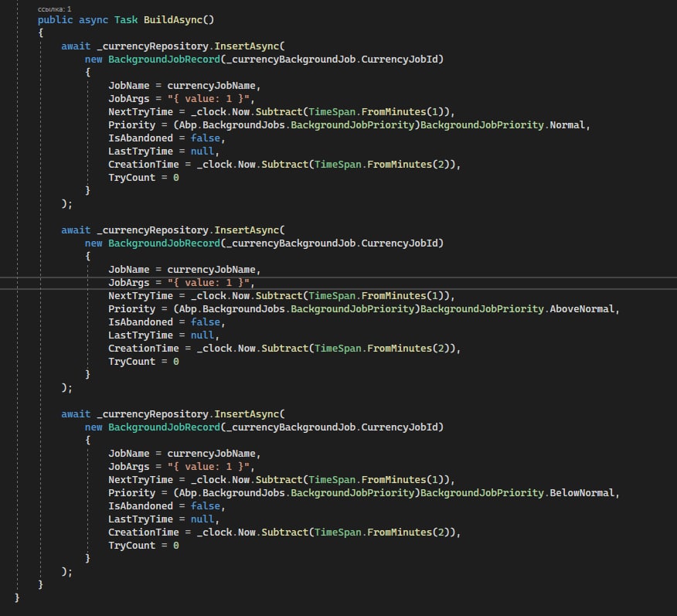Open the 'ссылка: 1' CodeLens reference link
Screen dimensions: 677x616
(54, 9)
